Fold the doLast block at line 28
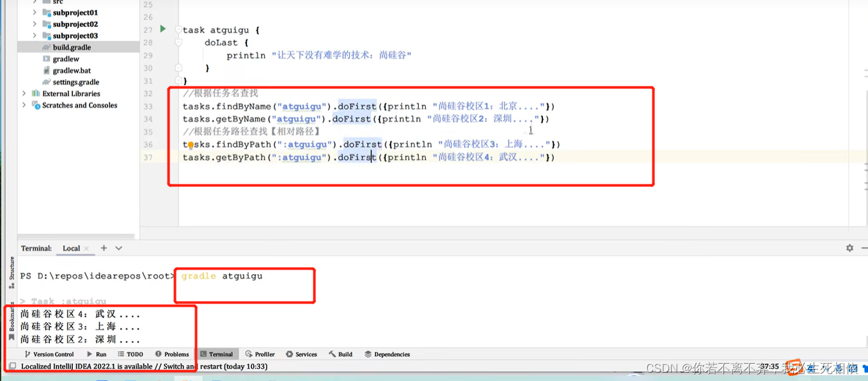Viewport: 868px width, 381px height. [x=178, y=42]
